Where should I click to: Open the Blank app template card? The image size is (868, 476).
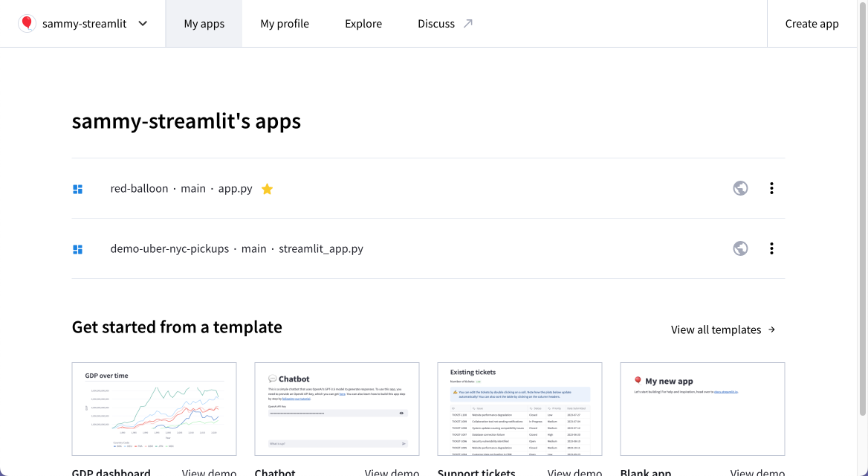click(x=702, y=409)
